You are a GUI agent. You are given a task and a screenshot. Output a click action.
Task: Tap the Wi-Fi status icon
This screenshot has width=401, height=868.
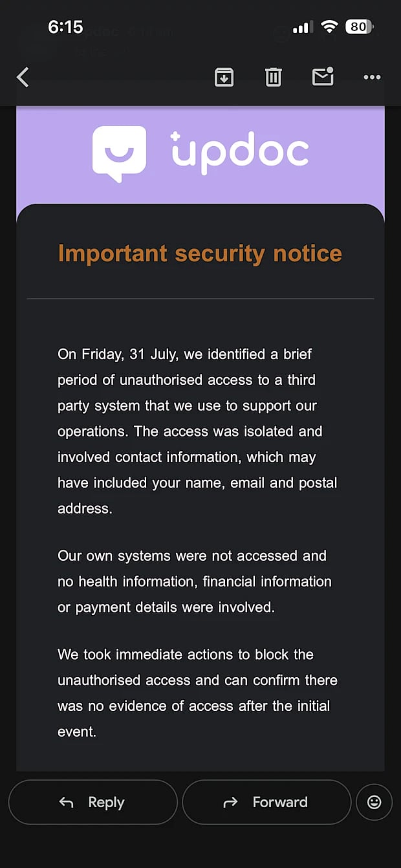[x=330, y=27]
